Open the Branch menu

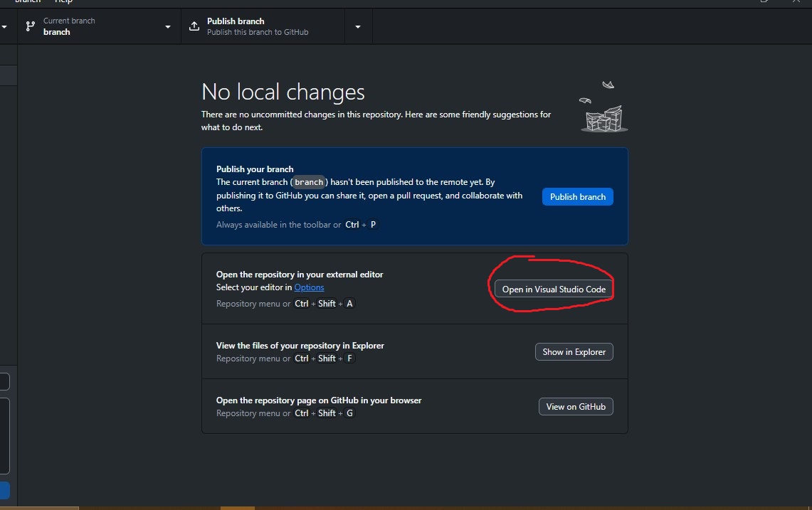[28, 1]
